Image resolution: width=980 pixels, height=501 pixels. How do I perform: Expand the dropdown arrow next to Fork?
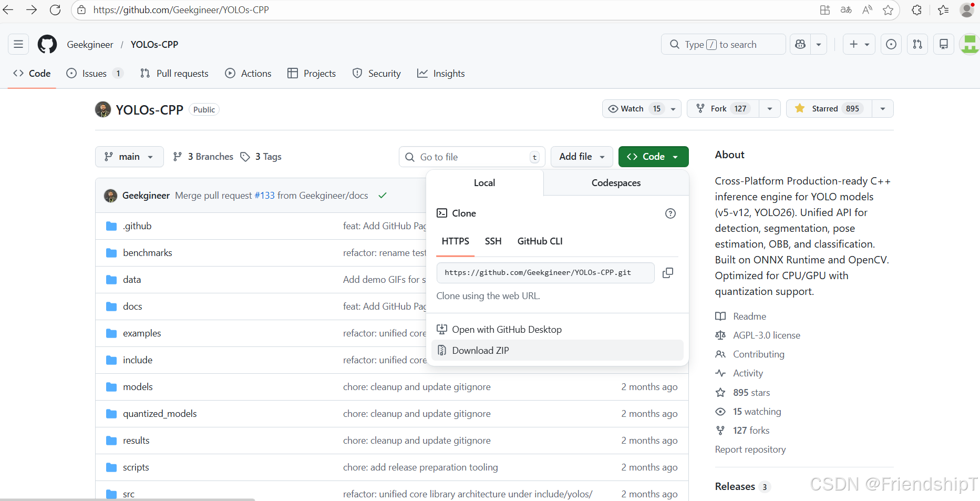coord(770,108)
